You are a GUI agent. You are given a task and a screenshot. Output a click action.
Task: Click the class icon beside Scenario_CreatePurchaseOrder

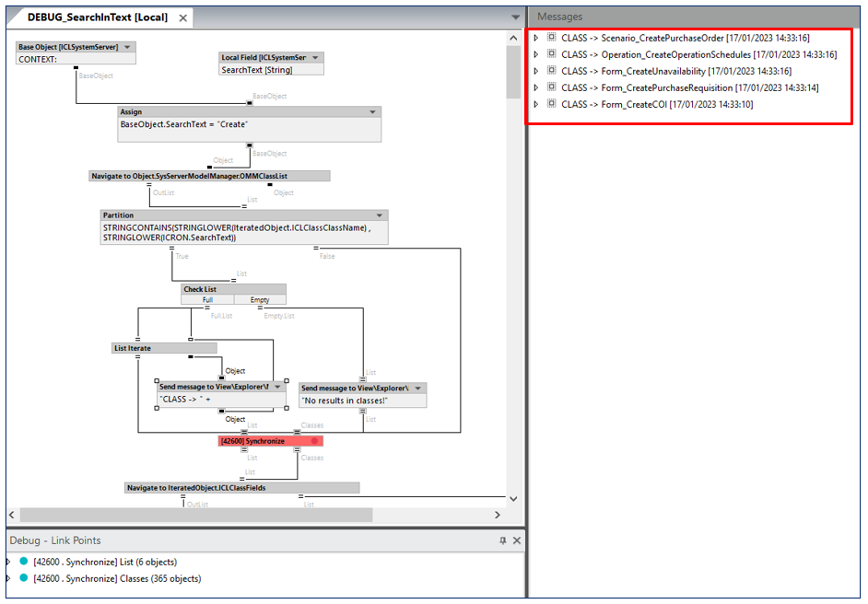(551, 37)
